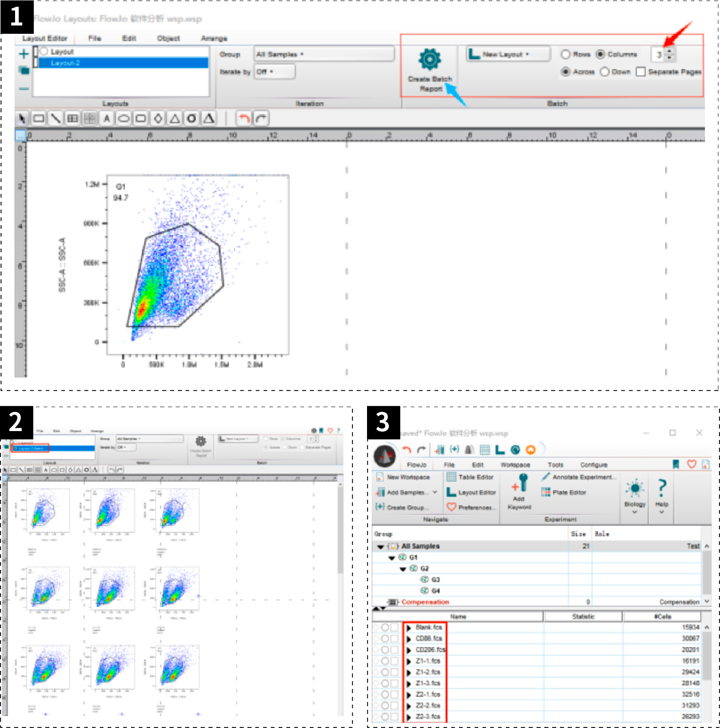Click the Annotate Experiment pencil icon
This screenshot has width=720, height=728.
pyautogui.click(x=545, y=476)
